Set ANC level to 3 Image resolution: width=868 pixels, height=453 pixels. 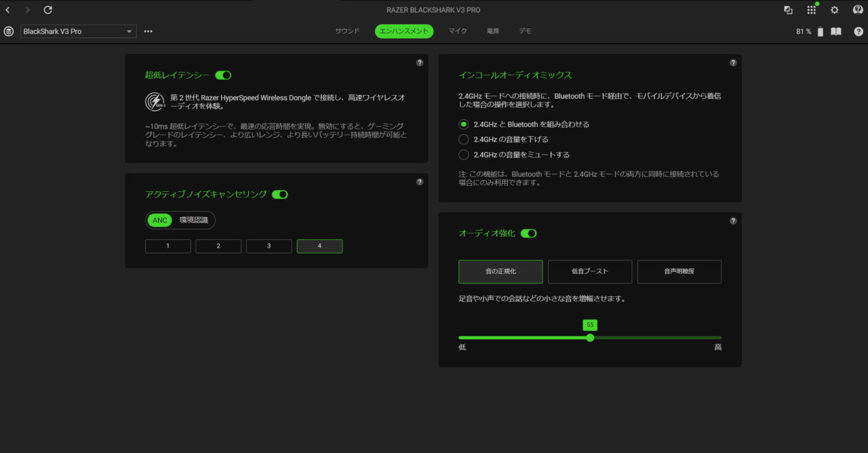click(269, 246)
